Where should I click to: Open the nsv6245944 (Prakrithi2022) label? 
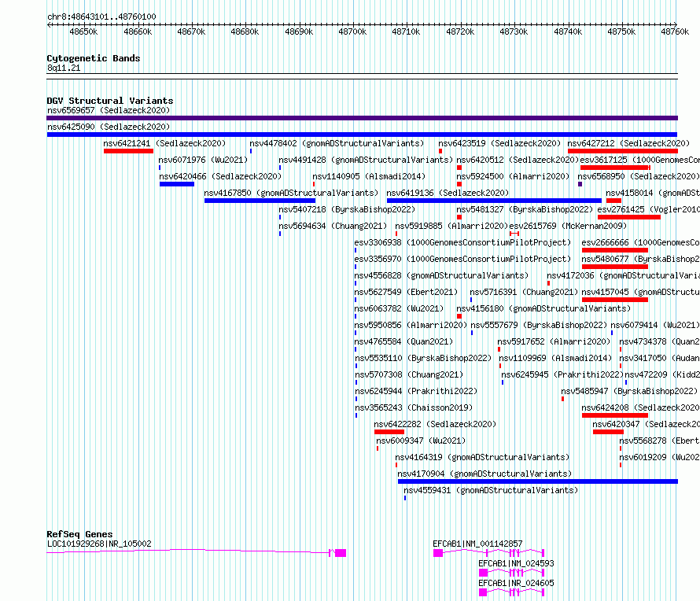[416, 391]
